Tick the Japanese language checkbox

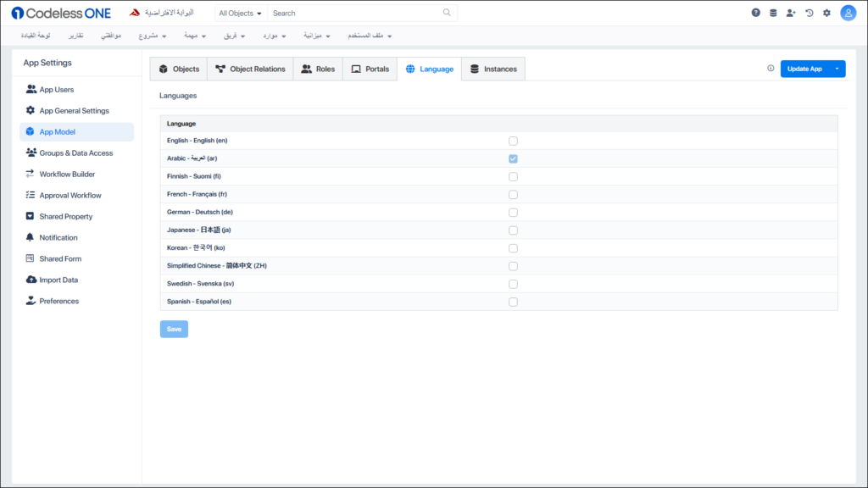tap(513, 230)
